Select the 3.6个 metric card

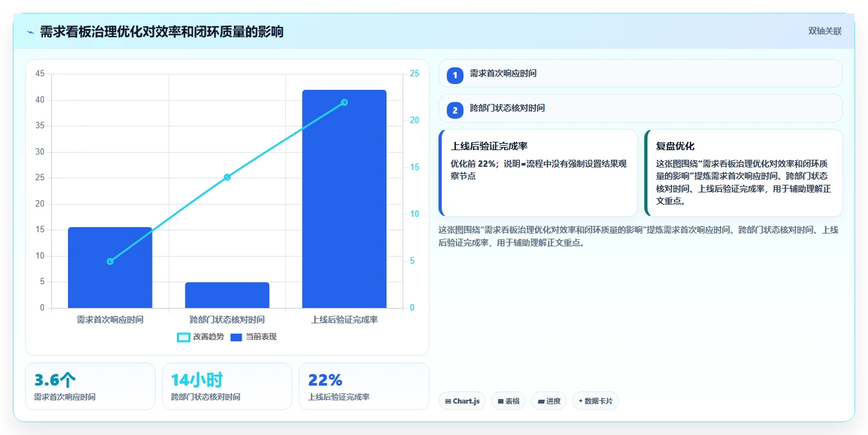tap(90, 386)
